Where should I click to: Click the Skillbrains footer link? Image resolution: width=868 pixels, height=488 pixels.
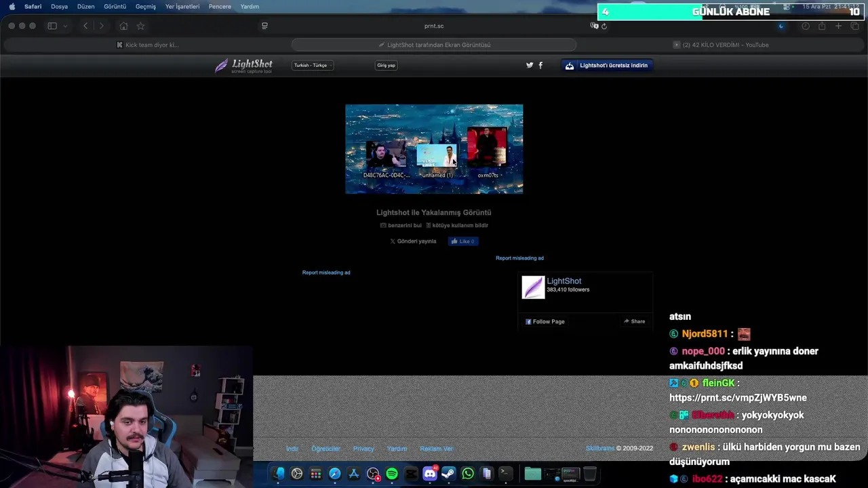pyautogui.click(x=600, y=448)
